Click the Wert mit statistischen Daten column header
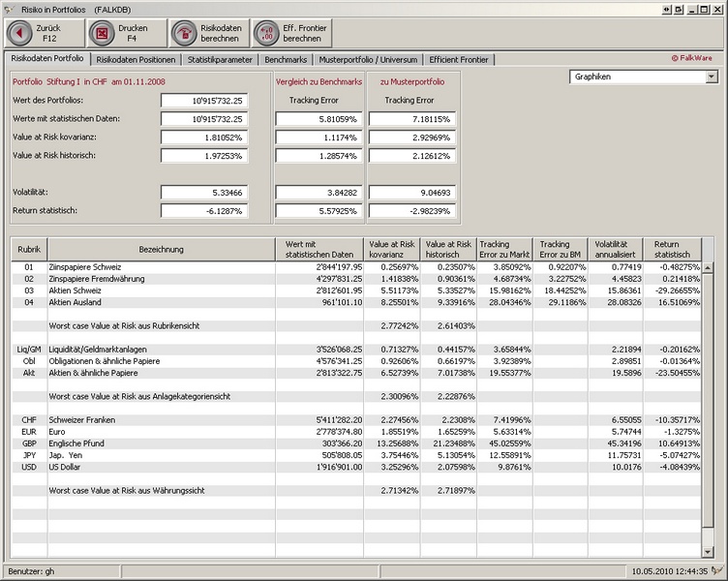 click(319, 250)
